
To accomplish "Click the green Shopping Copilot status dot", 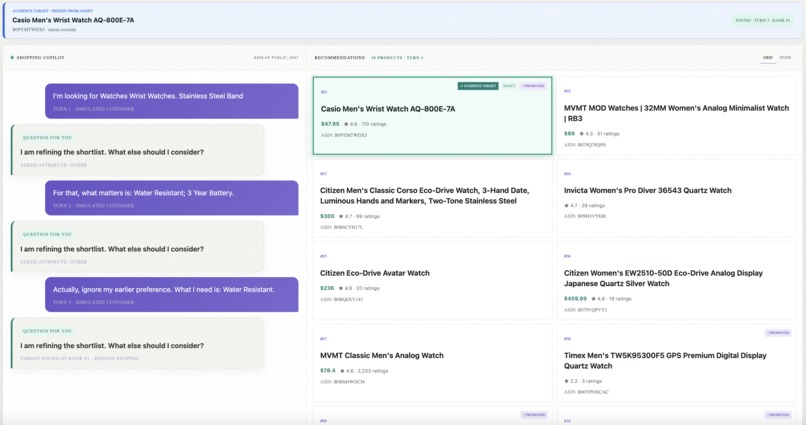I will (x=12, y=58).
